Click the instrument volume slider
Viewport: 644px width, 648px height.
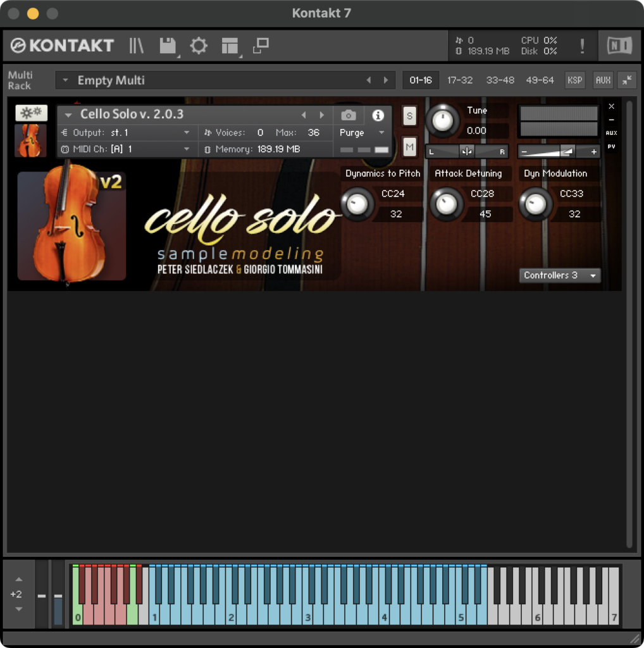click(559, 152)
